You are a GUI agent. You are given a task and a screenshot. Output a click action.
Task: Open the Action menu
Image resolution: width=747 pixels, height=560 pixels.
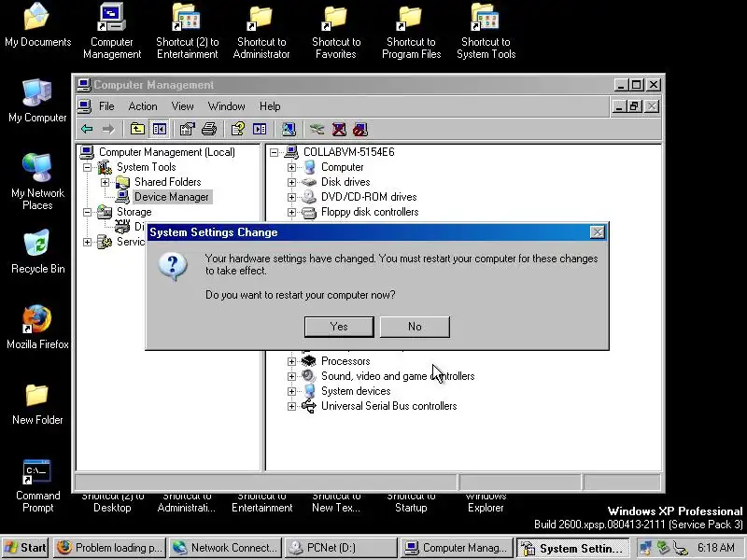143,106
